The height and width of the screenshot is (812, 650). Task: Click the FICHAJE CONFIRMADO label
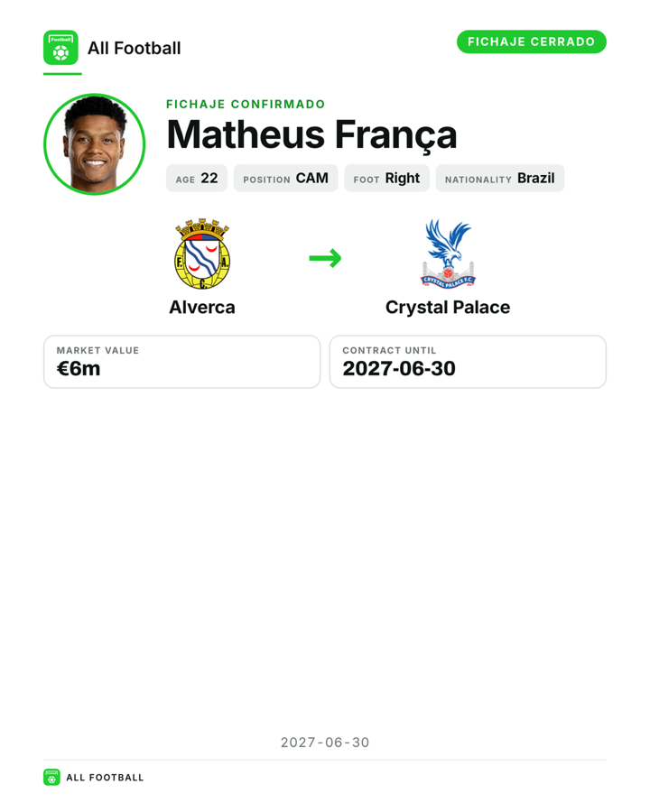[x=246, y=104]
